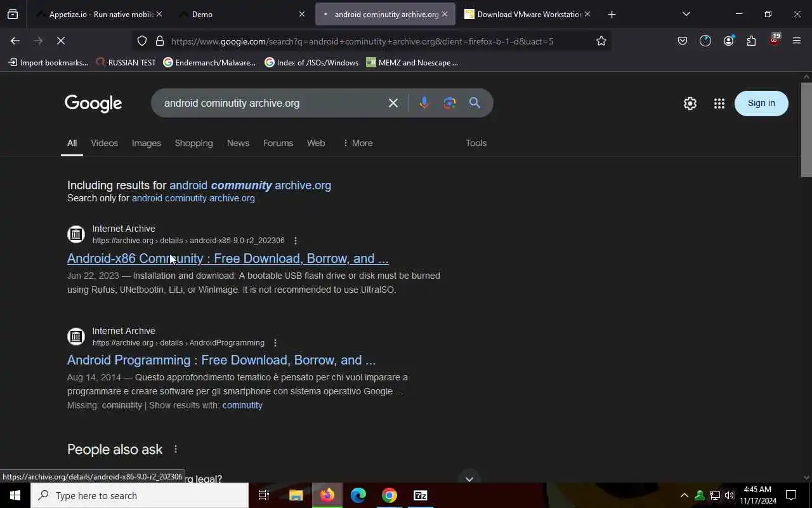Open RUSSIAN TEST bookmark
This screenshot has width=812, height=508.
click(126, 62)
